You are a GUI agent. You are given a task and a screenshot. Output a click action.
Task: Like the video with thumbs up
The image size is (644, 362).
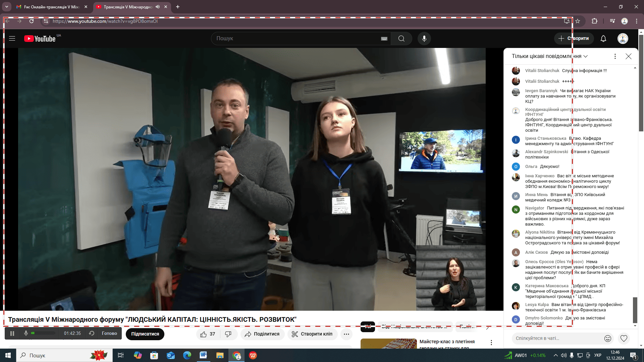(x=208, y=334)
